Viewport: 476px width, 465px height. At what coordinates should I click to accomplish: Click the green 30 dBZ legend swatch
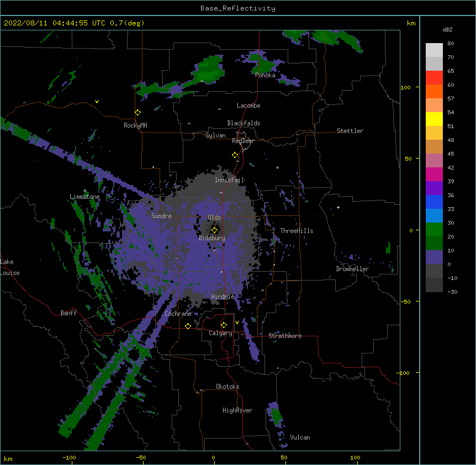pos(434,230)
